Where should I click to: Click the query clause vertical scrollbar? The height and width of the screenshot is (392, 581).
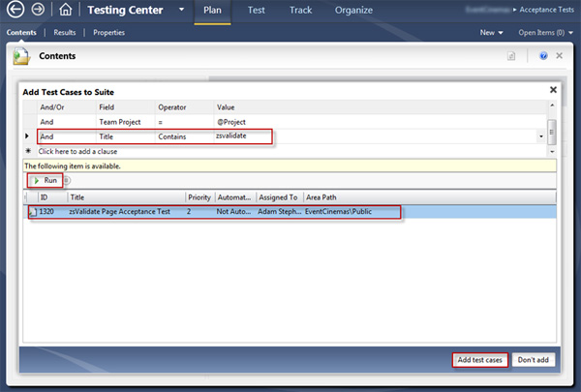[551, 130]
